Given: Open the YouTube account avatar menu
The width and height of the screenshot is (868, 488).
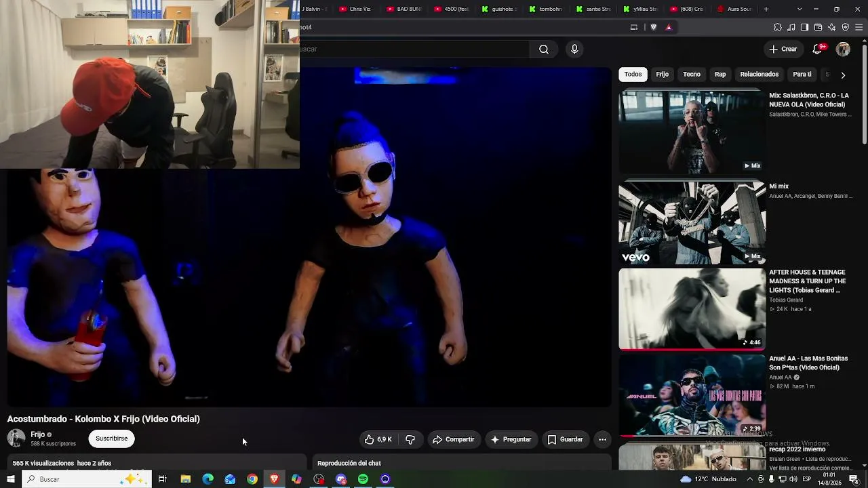Looking at the screenshot, I should pos(843,49).
